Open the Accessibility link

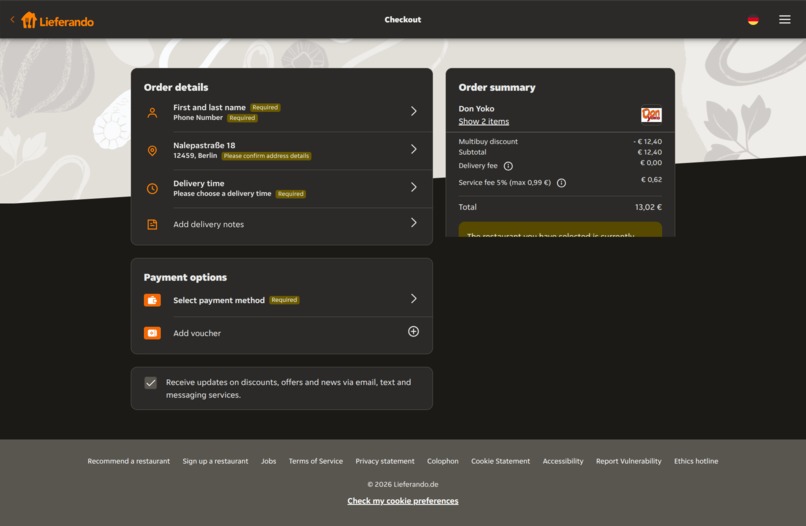click(x=563, y=461)
